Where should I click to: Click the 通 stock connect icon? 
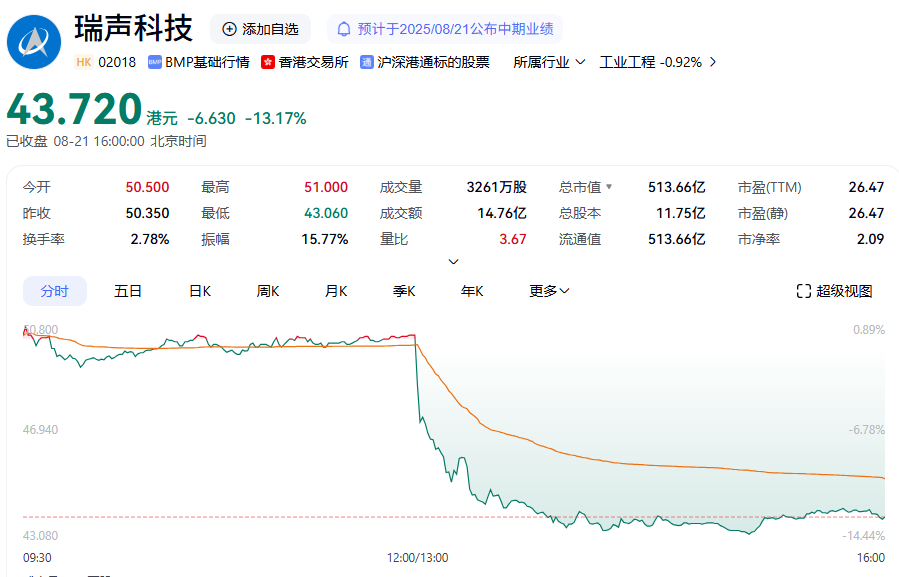(x=366, y=62)
